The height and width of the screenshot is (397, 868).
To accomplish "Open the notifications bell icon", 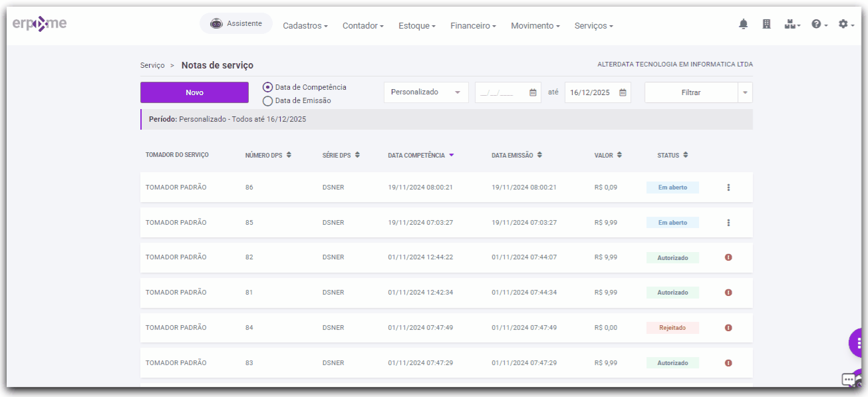I will [743, 24].
